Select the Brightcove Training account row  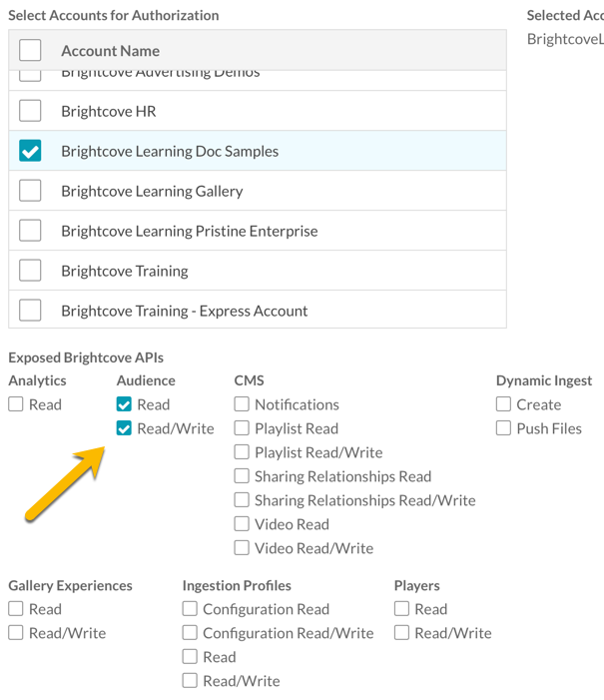30,271
